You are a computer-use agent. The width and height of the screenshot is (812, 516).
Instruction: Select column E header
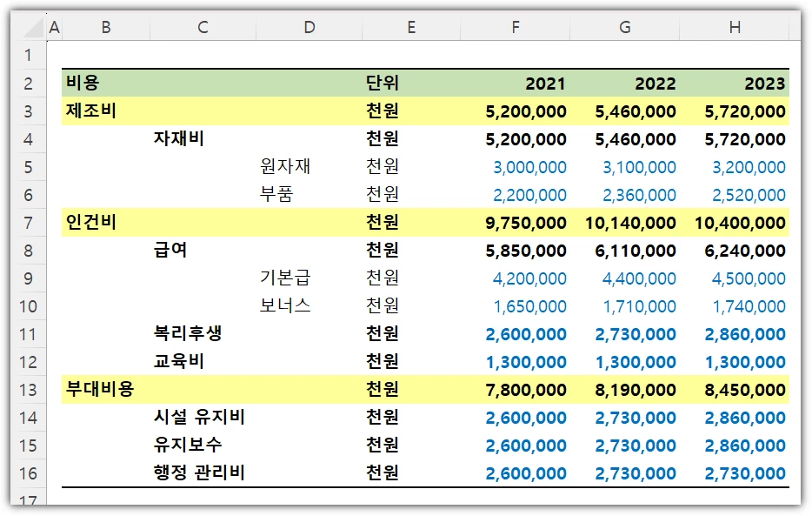point(411,27)
